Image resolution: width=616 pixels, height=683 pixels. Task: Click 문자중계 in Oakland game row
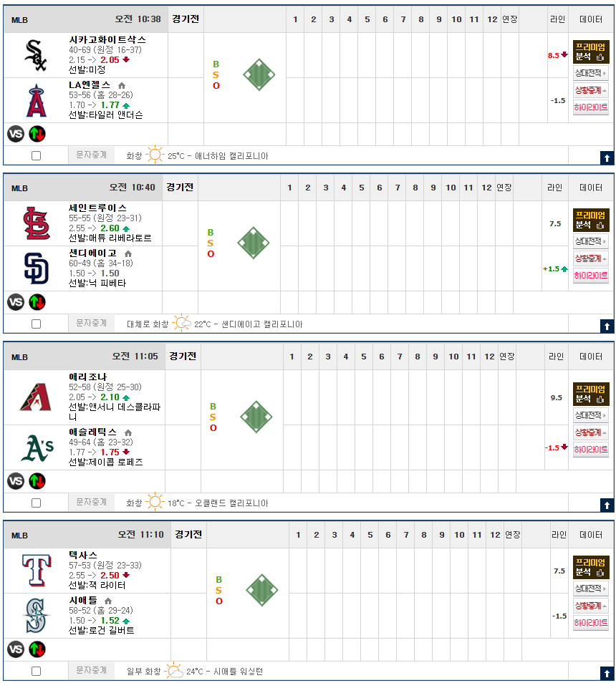(x=92, y=502)
